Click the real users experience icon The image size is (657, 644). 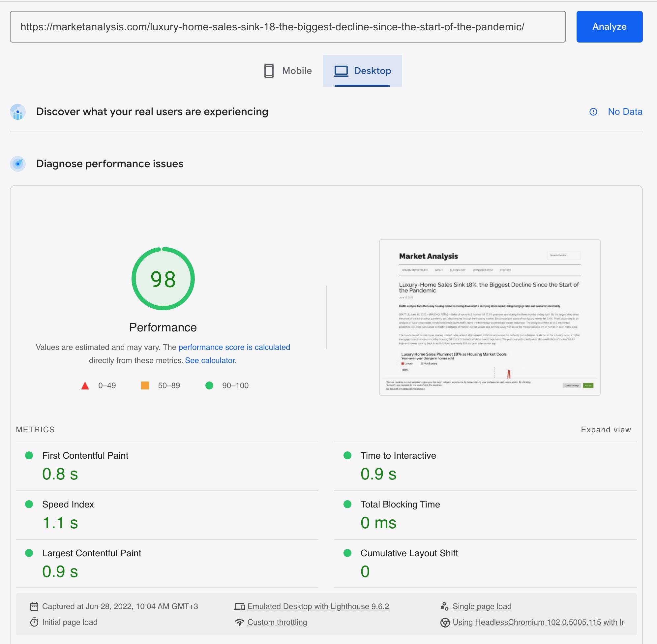(x=18, y=112)
